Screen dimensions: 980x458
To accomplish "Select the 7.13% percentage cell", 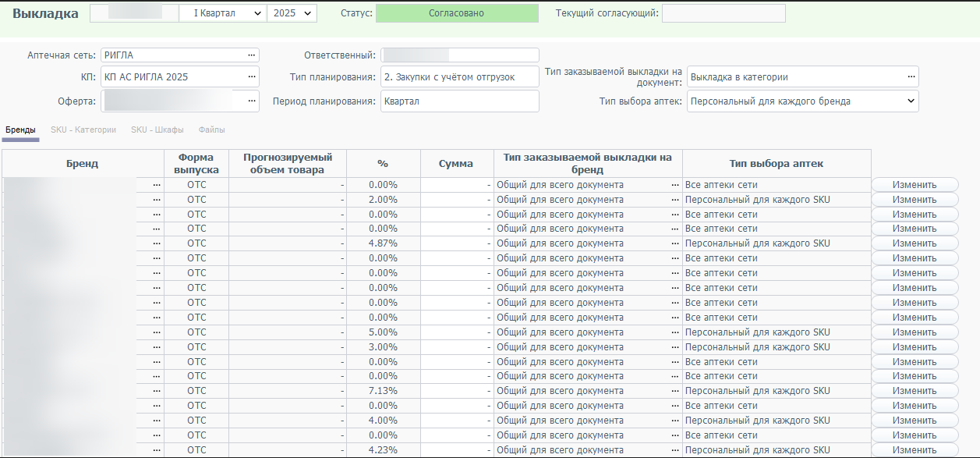I will [383, 391].
